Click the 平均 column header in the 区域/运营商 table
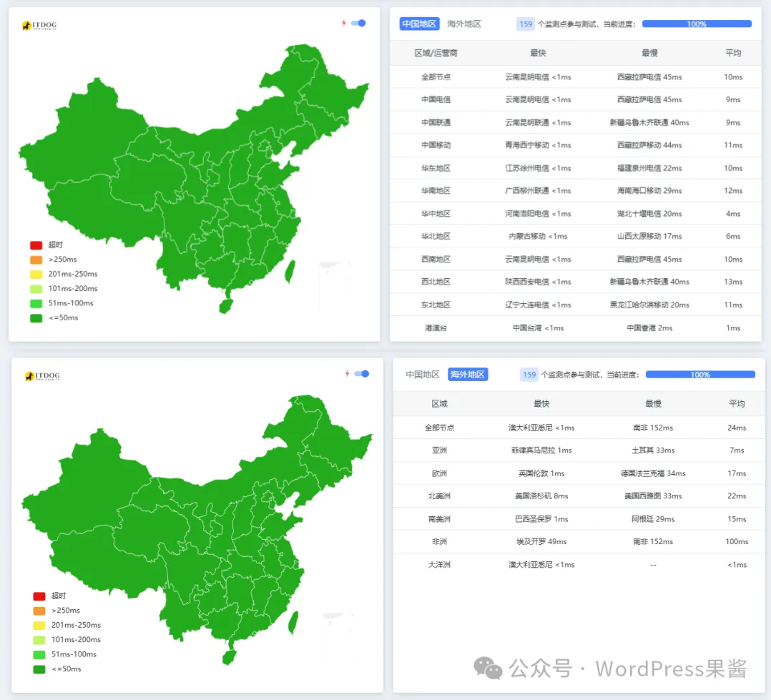 click(x=733, y=53)
